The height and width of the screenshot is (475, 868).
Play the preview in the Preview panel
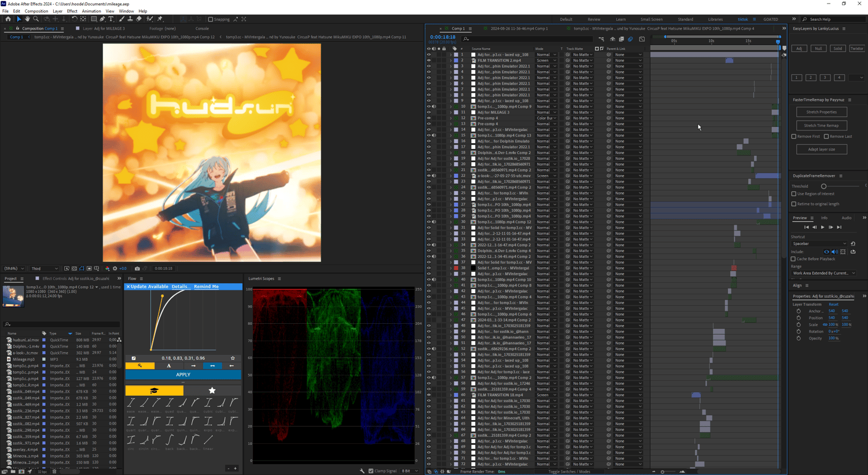click(822, 227)
